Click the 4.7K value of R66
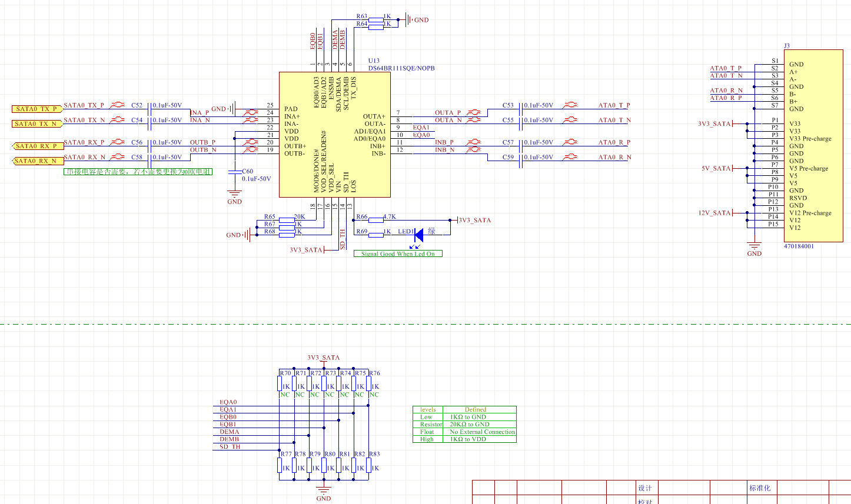 (390, 217)
